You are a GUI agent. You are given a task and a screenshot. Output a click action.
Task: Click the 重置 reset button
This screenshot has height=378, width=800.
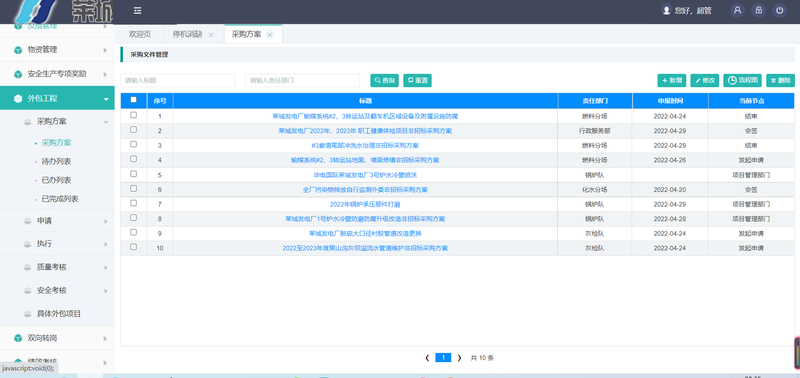point(417,81)
